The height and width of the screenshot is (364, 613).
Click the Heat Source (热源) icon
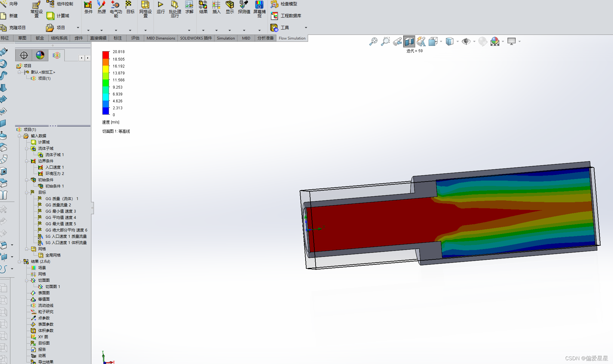point(101,5)
